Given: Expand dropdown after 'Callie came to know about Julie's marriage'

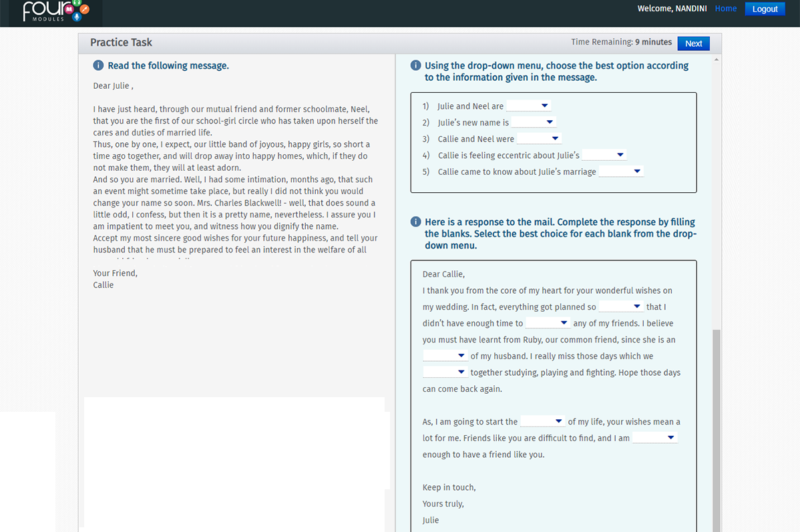Looking at the screenshot, I should point(621,171).
